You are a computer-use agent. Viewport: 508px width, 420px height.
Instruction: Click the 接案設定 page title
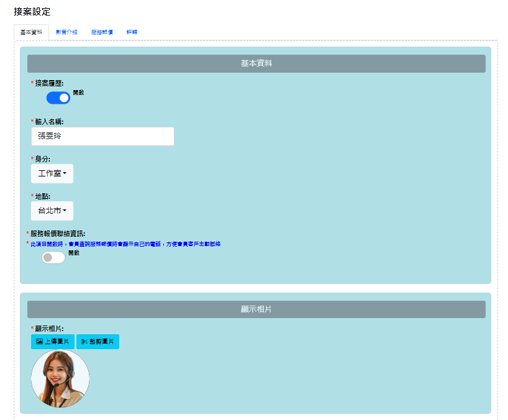tap(32, 12)
